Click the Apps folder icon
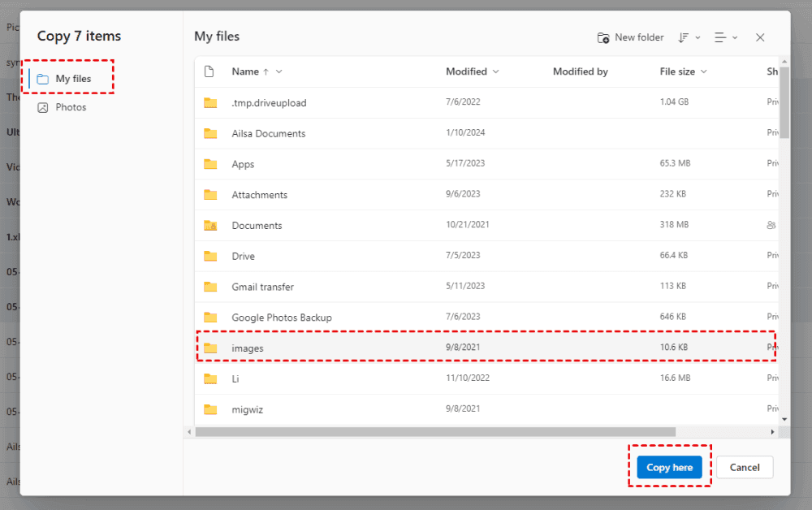Viewport: 812px width, 510px height. [210, 163]
